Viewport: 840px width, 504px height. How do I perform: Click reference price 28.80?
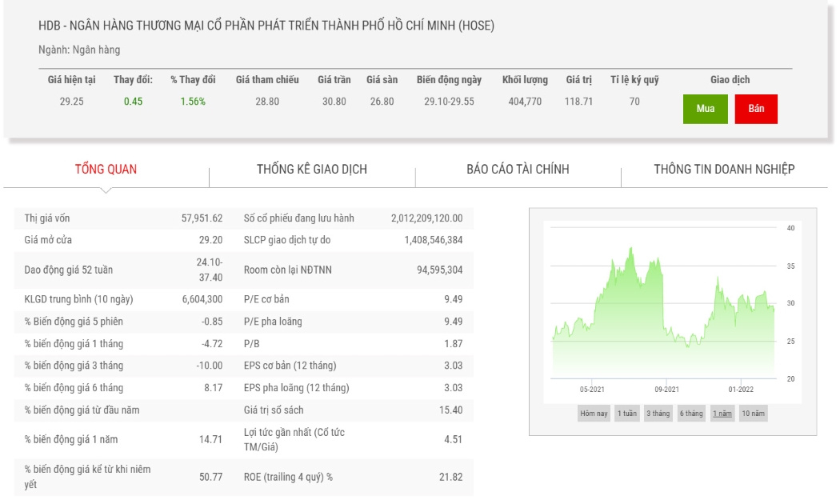pyautogui.click(x=266, y=102)
